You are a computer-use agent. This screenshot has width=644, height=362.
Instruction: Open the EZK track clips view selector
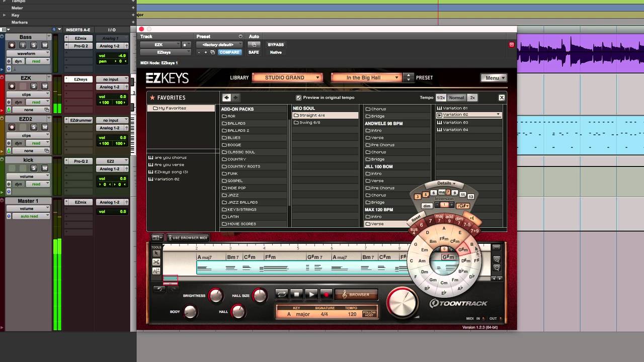(28, 95)
